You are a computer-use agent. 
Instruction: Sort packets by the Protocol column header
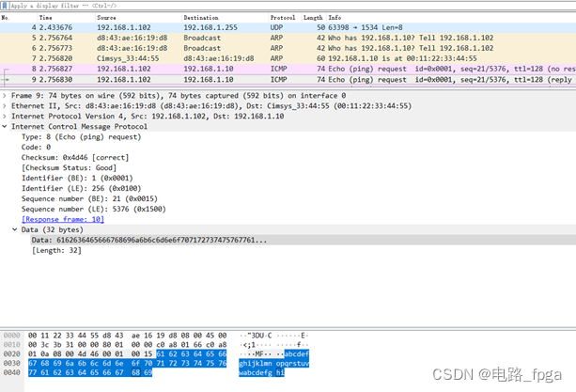pyautogui.click(x=283, y=18)
